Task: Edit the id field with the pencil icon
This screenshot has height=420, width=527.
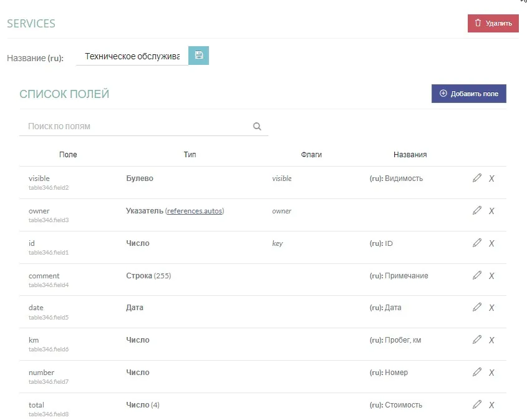Action: [477, 243]
